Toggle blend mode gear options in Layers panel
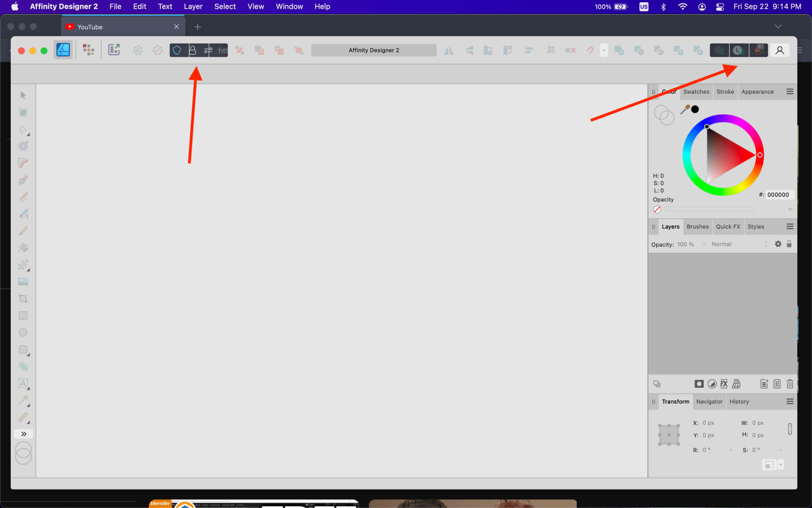The height and width of the screenshot is (508, 812). point(778,244)
